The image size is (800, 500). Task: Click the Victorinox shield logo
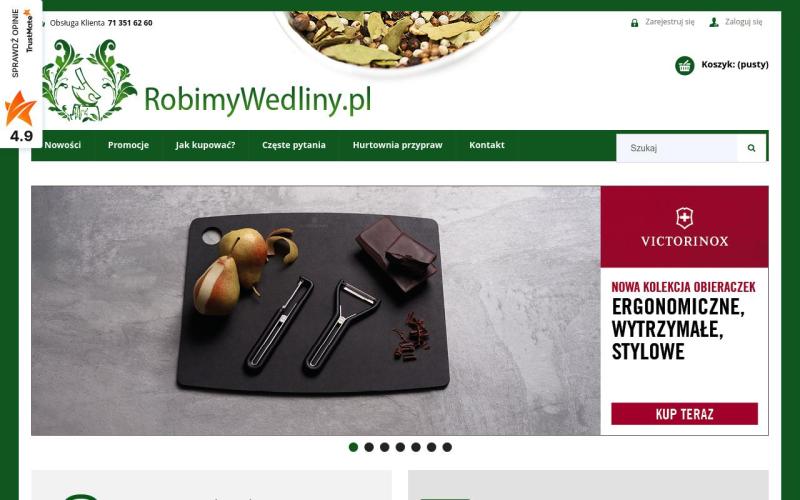[684, 218]
